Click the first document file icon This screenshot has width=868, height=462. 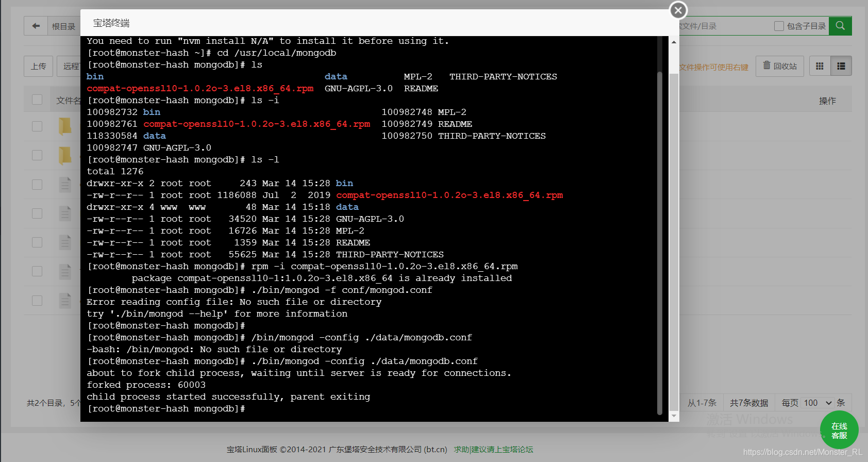coord(65,184)
